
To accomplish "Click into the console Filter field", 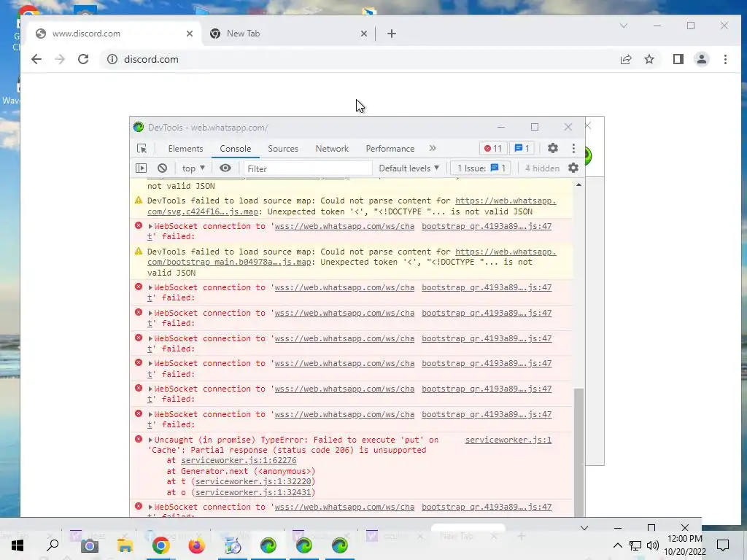I will click(x=307, y=168).
